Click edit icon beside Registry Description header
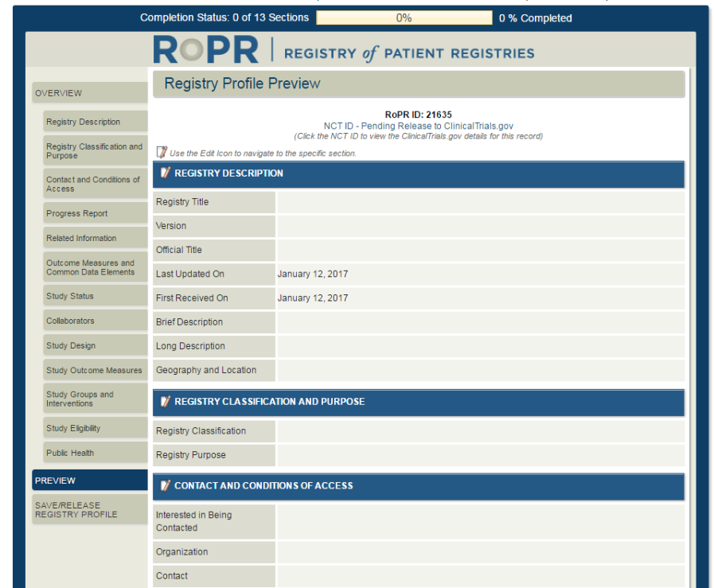Viewport: 714px width, 588px height. [166, 173]
